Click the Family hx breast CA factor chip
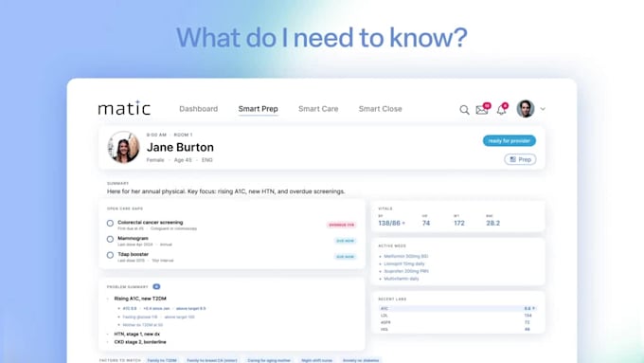This screenshot has height=363, width=644. [x=212, y=360]
